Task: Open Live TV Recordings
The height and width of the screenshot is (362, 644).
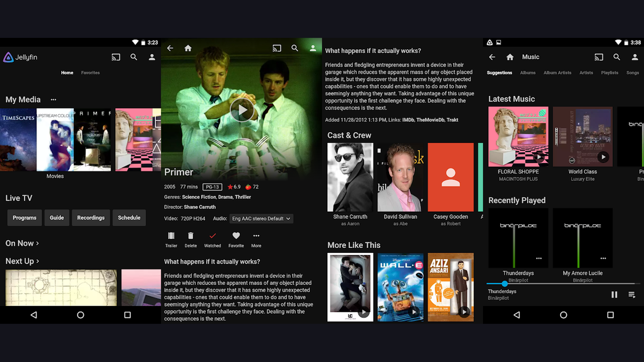Action: (91, 218)
